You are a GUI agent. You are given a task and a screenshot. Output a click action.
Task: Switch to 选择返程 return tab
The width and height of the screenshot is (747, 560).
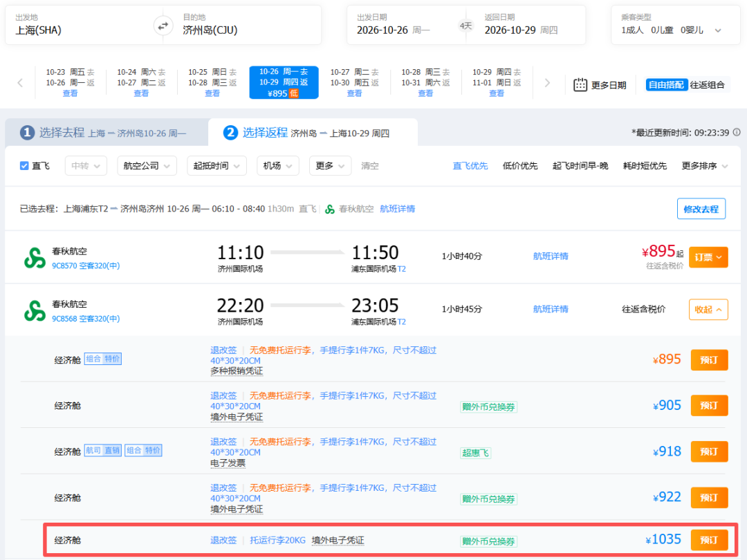313,132
